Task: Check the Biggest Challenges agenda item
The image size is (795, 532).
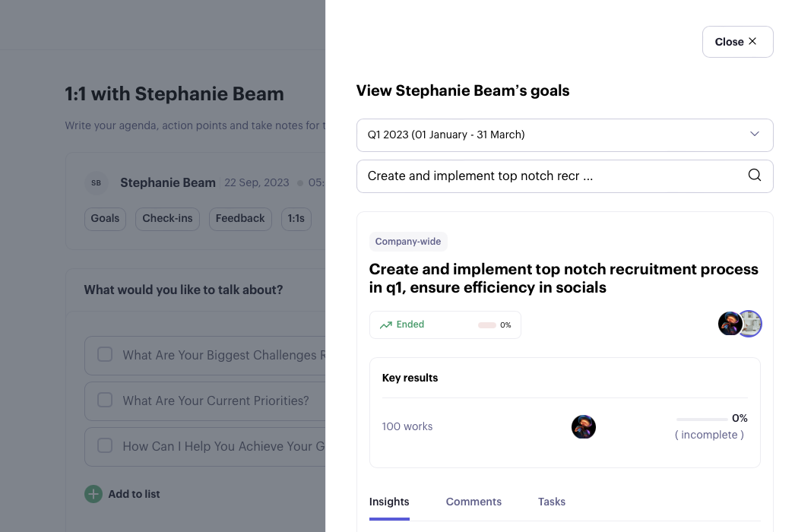Action: pyautogui.click(x=105, y=354)
